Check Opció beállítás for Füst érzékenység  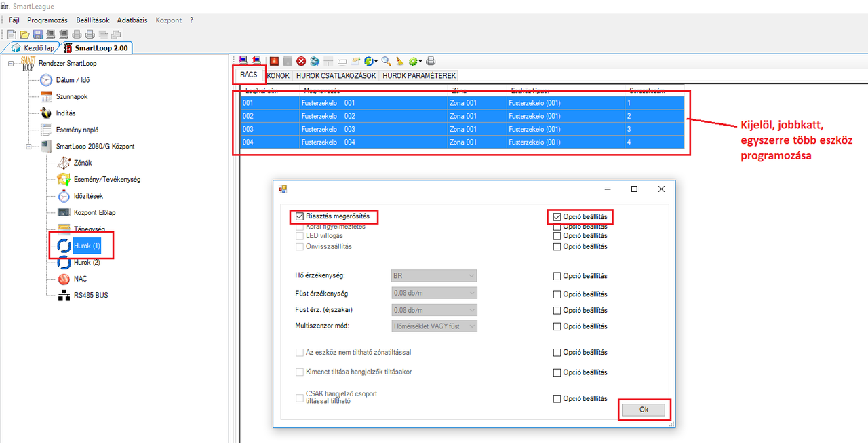click(557, 294)
